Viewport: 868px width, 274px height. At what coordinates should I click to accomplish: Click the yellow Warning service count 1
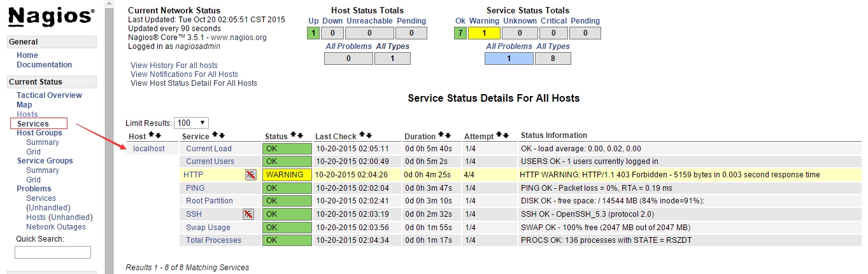[484, 33]
